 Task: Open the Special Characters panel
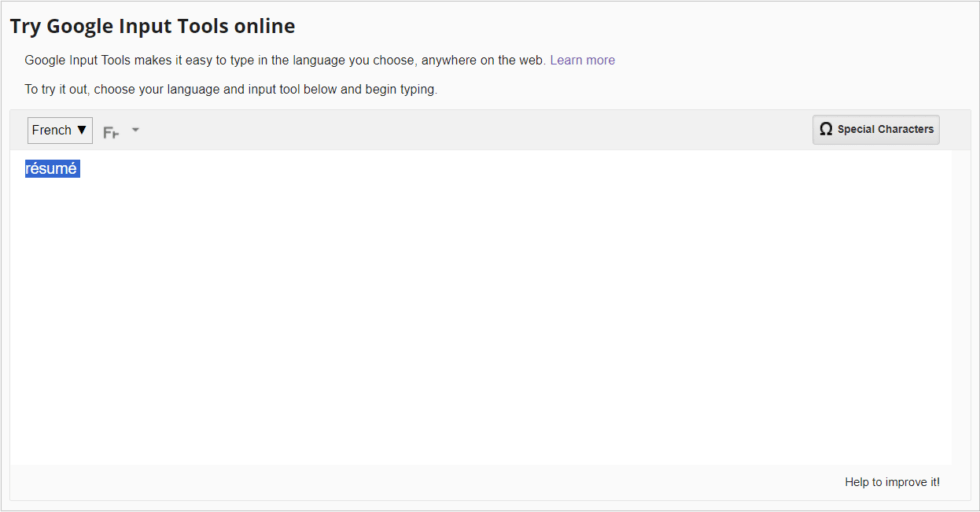click(x=875, y=129)
